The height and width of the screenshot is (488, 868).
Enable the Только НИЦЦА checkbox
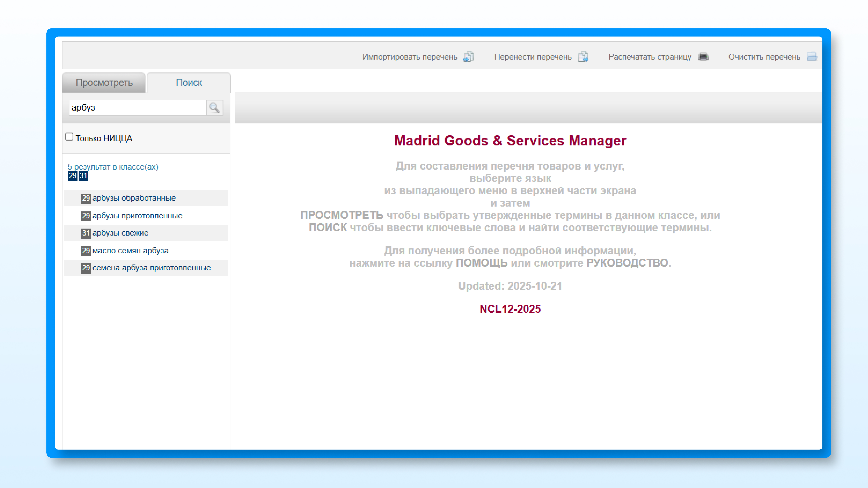69,137
